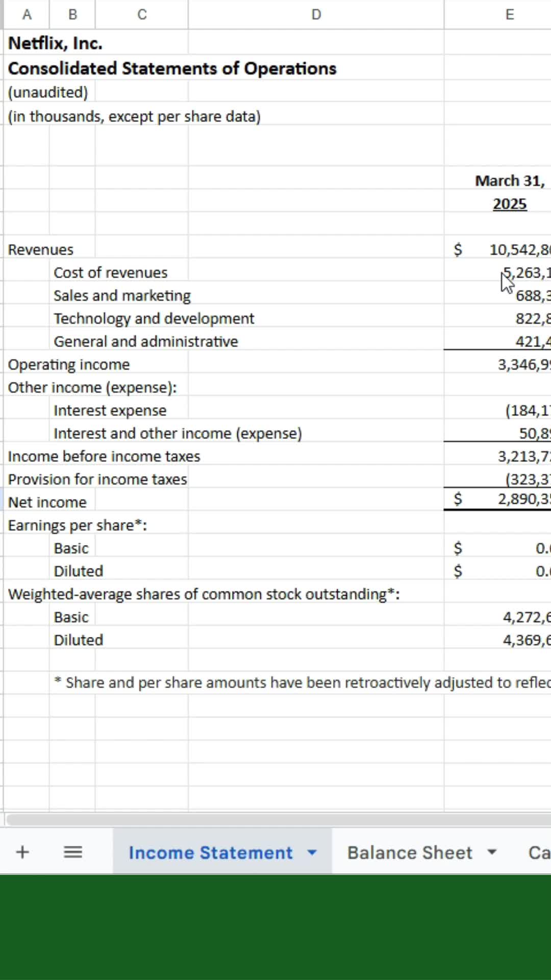
Task: Select the 'Revenues' label cell
Action: tap(41, 250)
